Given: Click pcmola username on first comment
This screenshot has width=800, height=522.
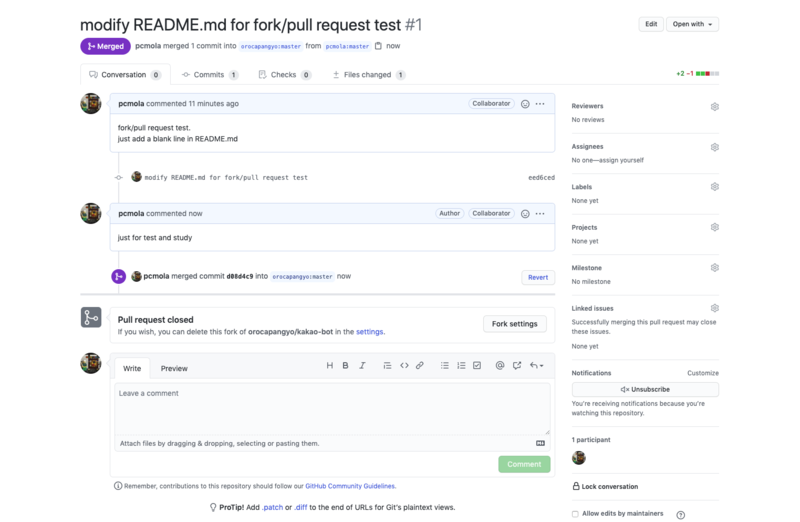Looking at the screenshot, I should pos(131,104).
